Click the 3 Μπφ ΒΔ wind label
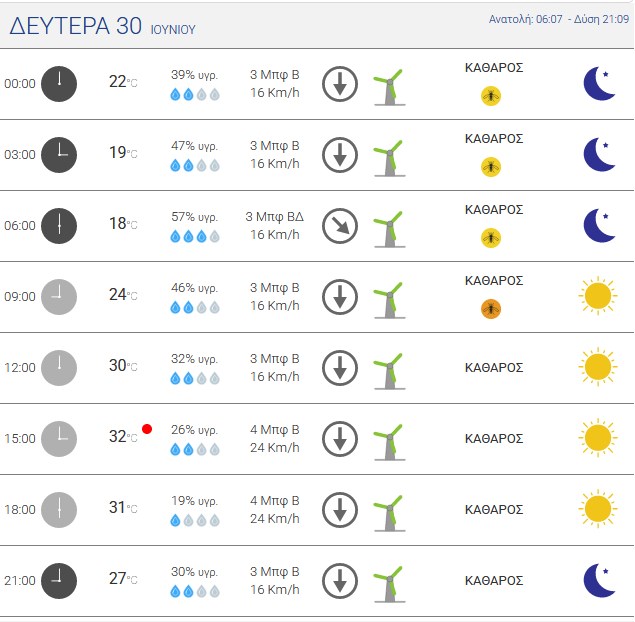Viewport: 635px width, 622px height. coord(275,217)
